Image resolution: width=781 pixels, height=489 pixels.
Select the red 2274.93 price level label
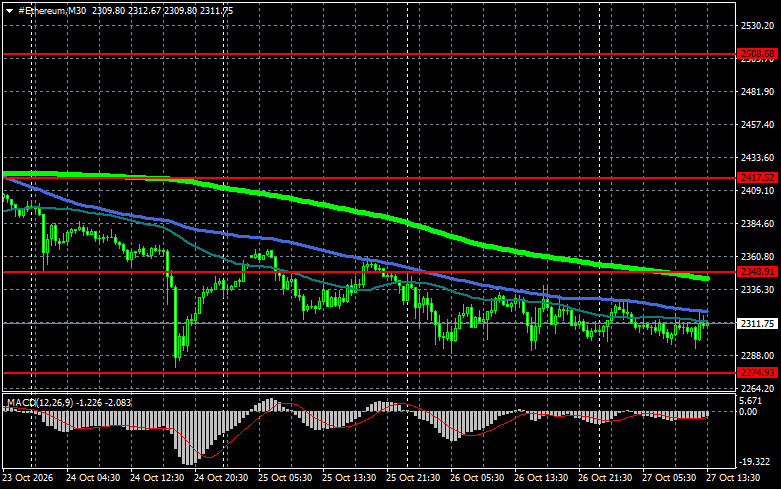pyautogui.click(x=757, y=373)
